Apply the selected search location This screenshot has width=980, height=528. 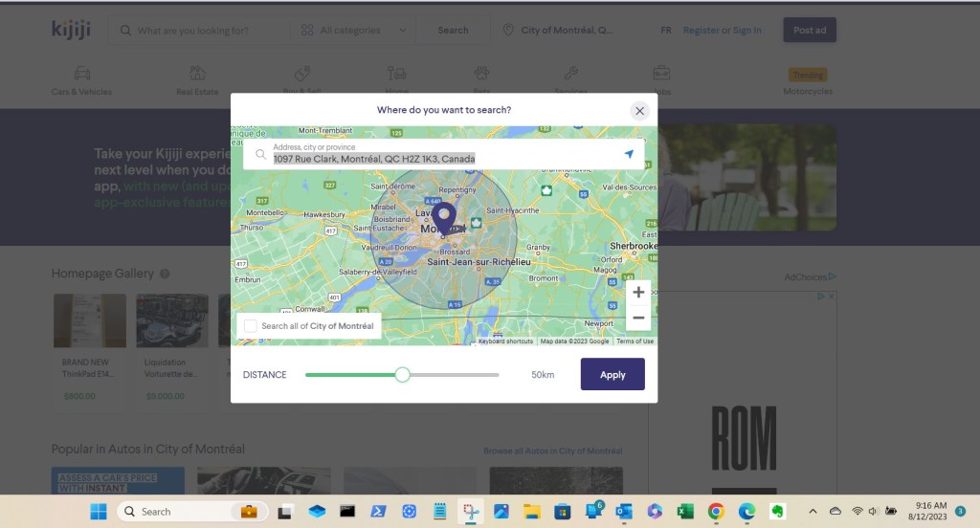click(x=612, y=375)
